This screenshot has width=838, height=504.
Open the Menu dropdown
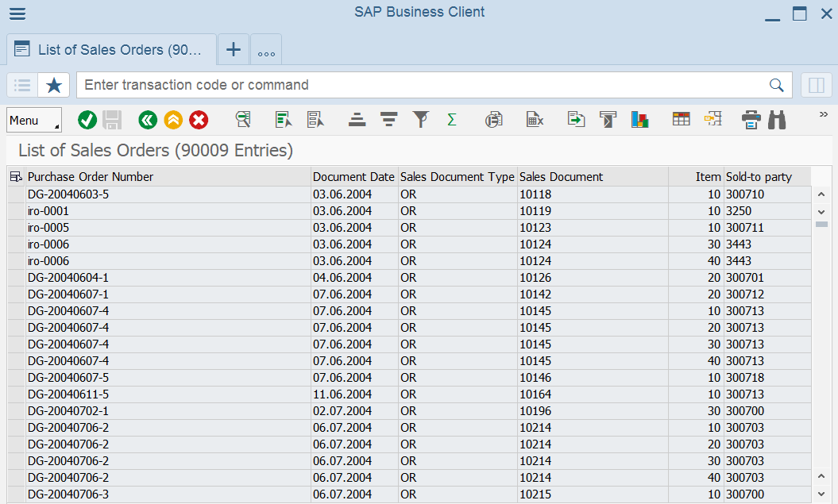click(x=34, y=120)
